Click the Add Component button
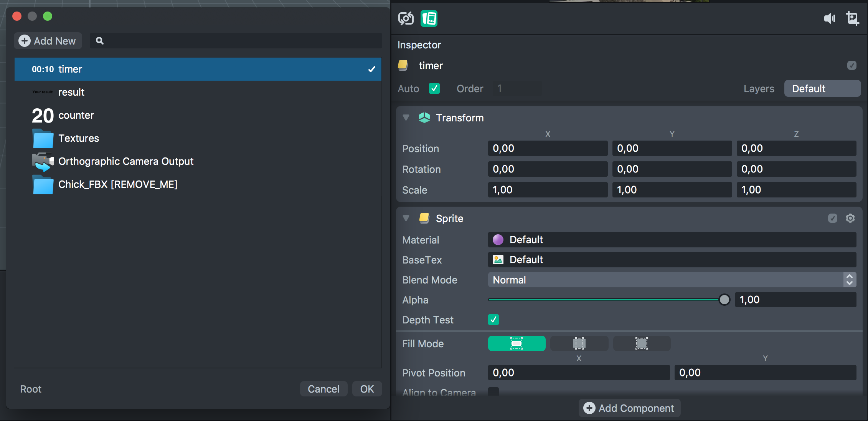The height and width of the screenshot is (421, 868). click(x=629, y=408)
